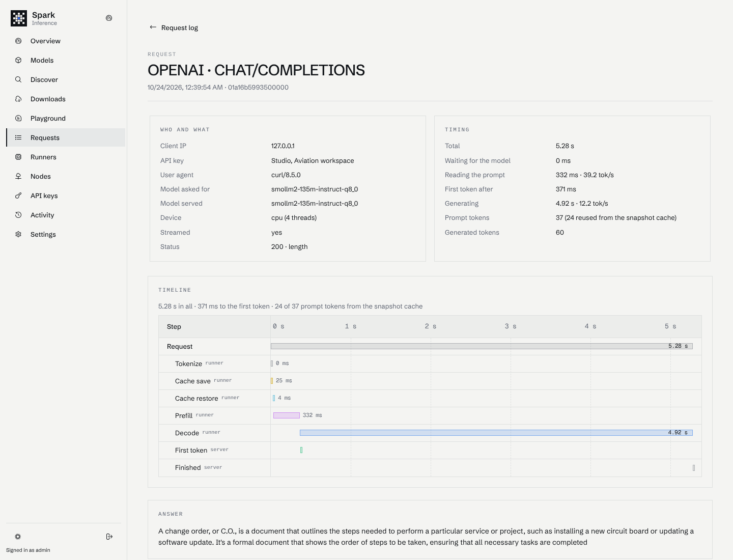This screenshot has width=733, height=560.
Task: Click the Models cube icon
Action: click(x=18, y=60)
